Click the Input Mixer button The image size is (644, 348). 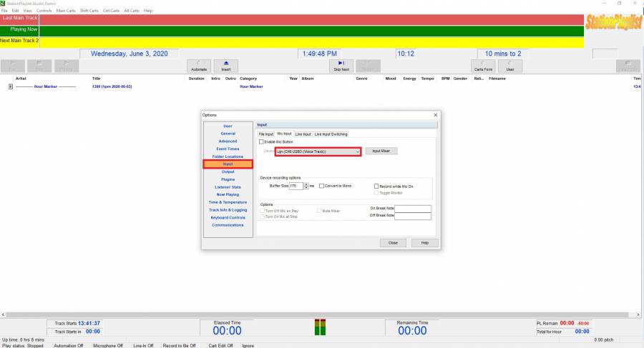click(381, 151)
